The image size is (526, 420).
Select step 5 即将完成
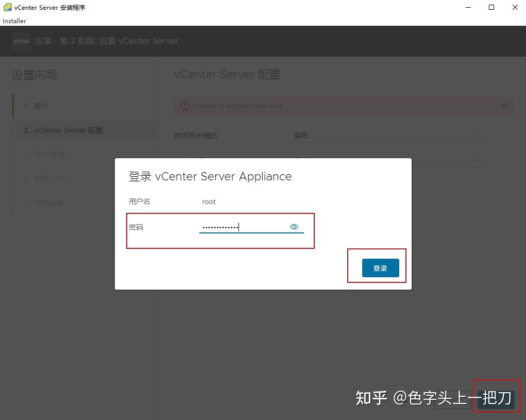coord(45,203)
